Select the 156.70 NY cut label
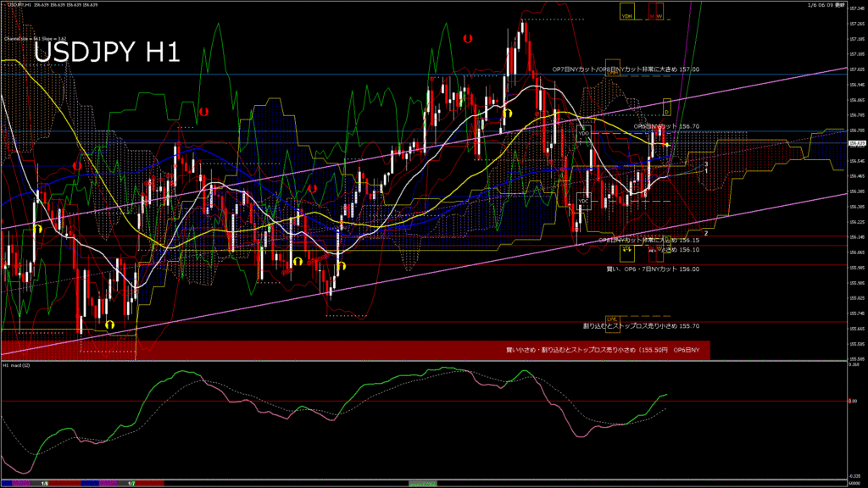Screen dimensions: 868x488 click(666, 126)
